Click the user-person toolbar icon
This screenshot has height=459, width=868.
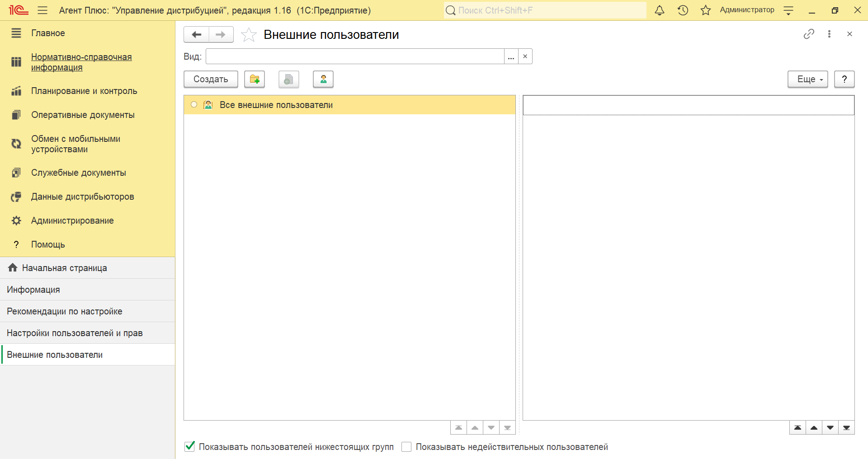click(323, 79)
